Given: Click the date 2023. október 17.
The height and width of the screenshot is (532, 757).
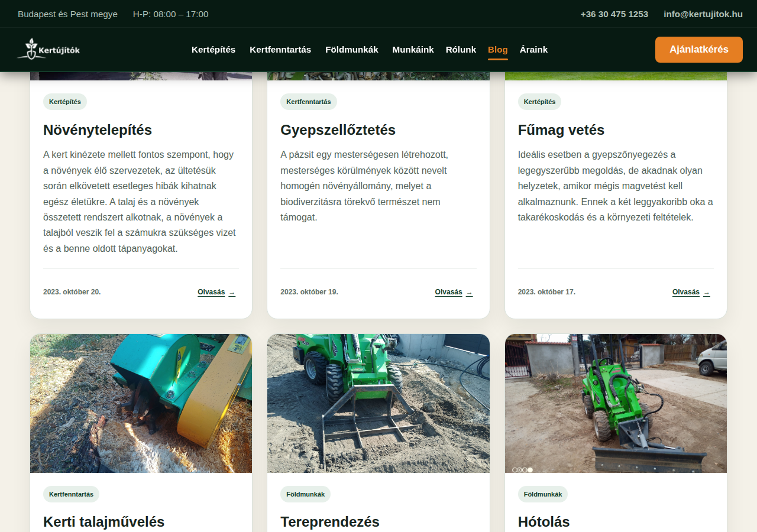Looking at the screenshot, I should pos(546,292).
